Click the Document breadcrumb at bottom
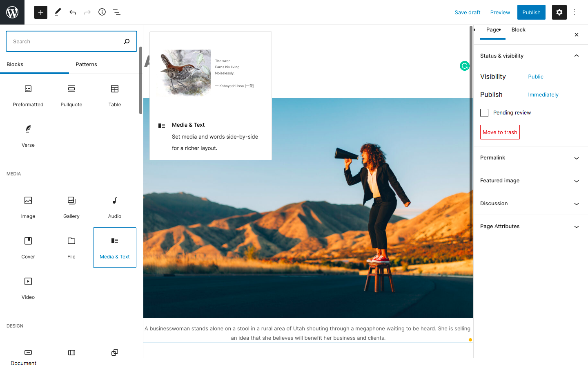This screenshot has height=368, width=588. pos(23,363)
